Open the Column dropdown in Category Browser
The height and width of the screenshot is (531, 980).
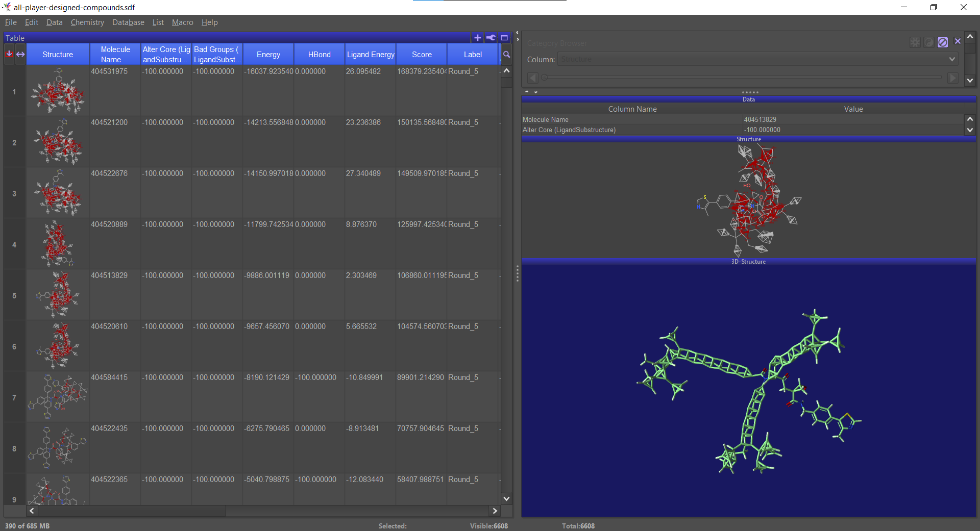(951, 59)
